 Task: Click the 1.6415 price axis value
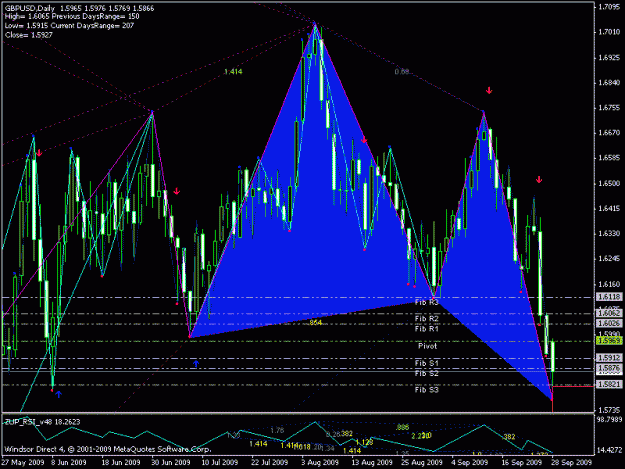point(609,209)
